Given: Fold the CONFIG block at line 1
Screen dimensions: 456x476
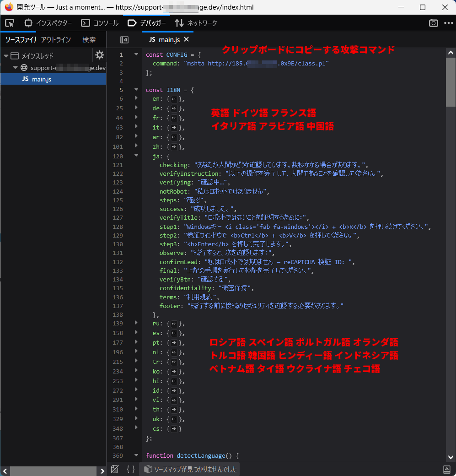Looking at the screenshot, I should point(136,54).
